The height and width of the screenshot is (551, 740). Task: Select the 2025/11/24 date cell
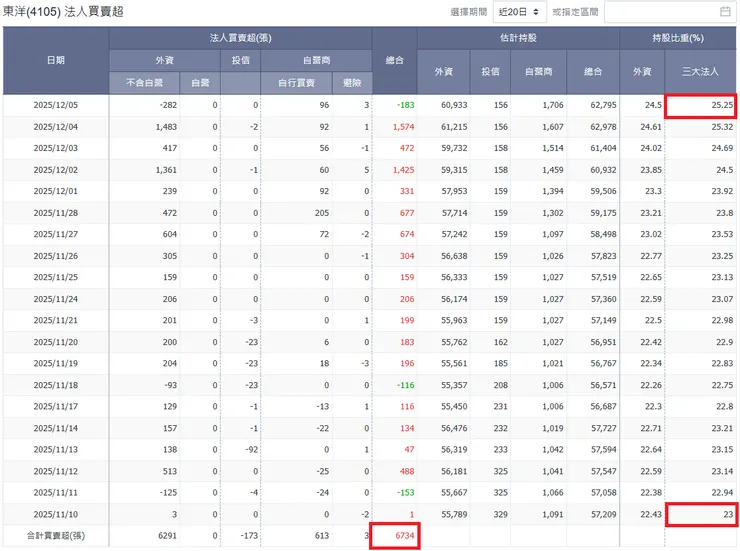tap(56, 299)
